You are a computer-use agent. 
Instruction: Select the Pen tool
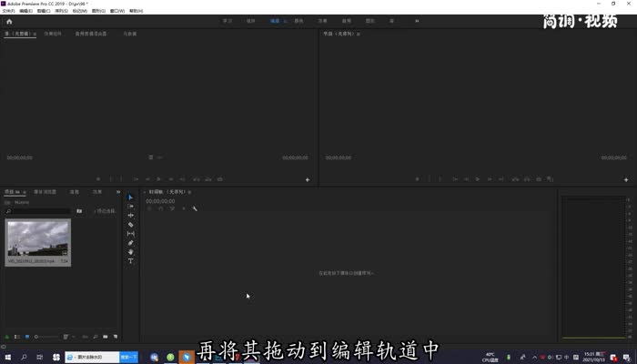[x=130, y=243]
